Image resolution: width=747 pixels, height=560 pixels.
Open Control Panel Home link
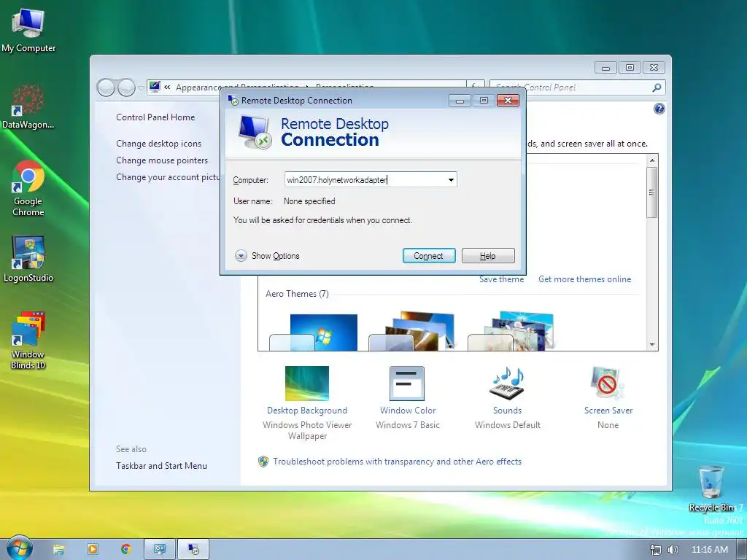(x=155, y=117)
